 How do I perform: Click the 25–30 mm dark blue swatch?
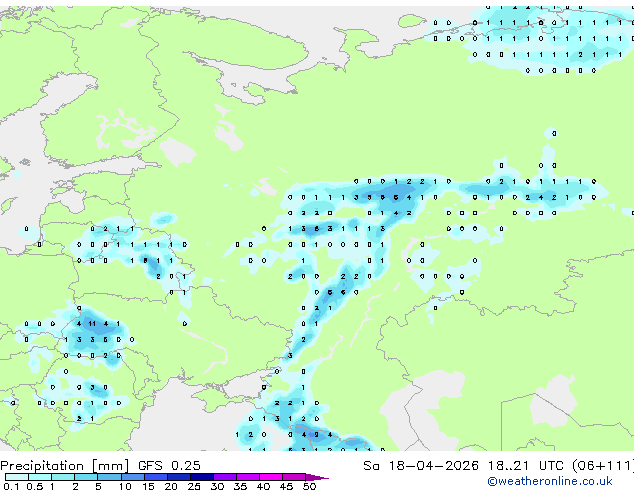tap(201, 477)
